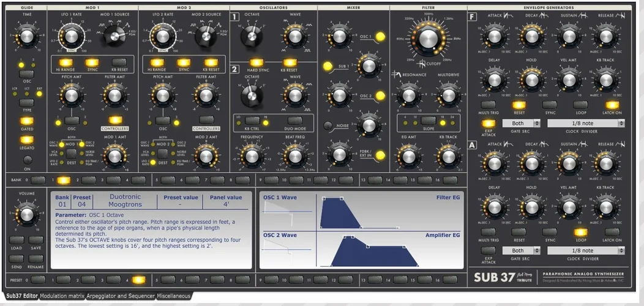Click the SEND button

pyautogui.click(x=17, y=258)
